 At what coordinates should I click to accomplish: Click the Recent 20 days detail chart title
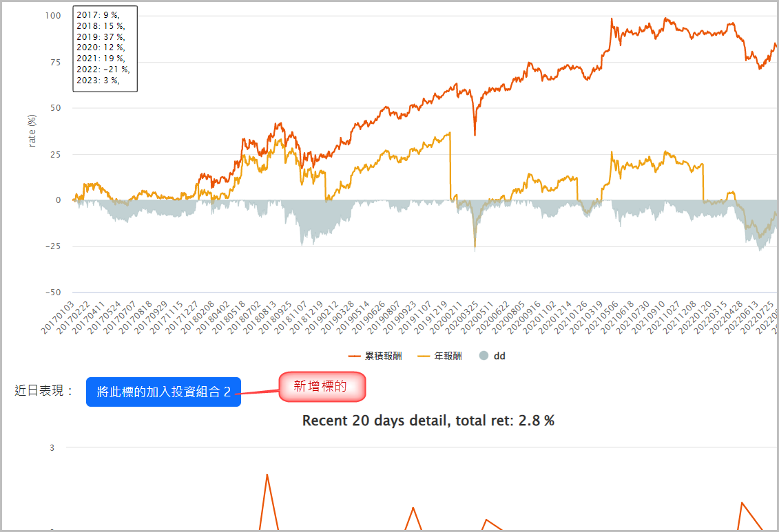(428, 421)
